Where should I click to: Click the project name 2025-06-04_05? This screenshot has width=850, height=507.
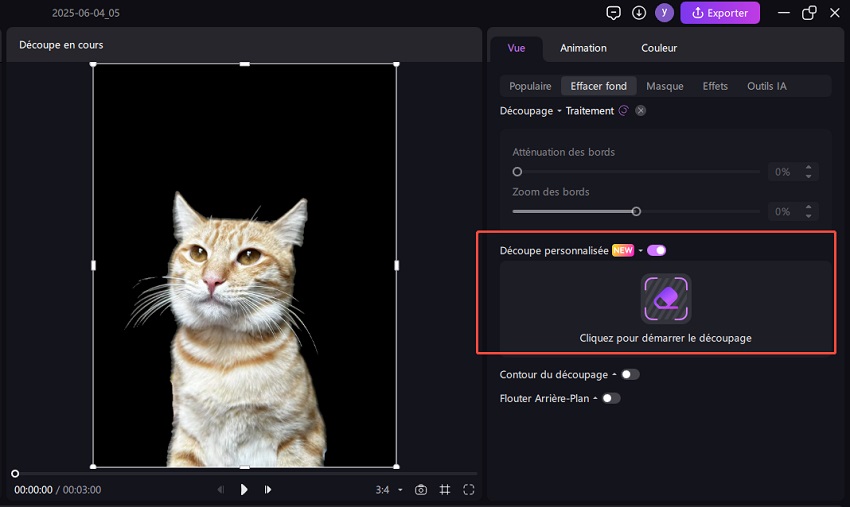pyautogui.click(x=86, y=13)
